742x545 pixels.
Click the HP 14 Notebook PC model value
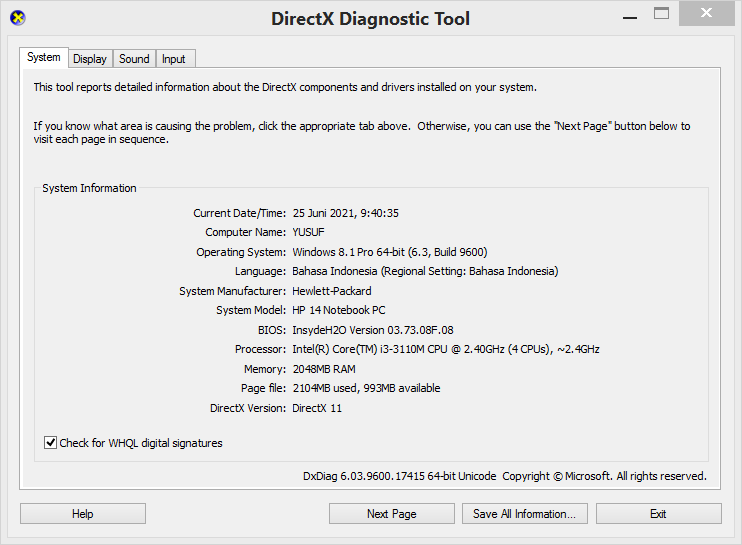tap(339, 310)
